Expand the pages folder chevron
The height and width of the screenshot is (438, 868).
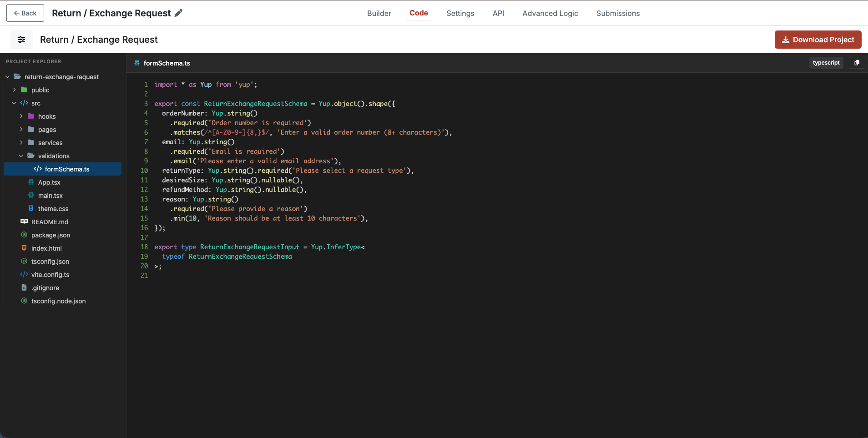21,130
